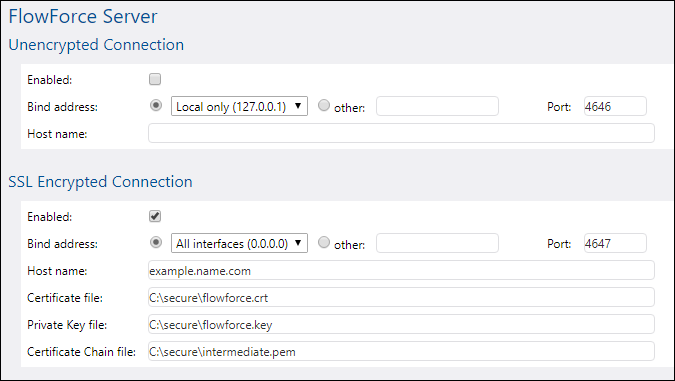Select the SSL 'other' bind address radio
The width and height of the screenshot is (675, 381).
click(324, 242)
